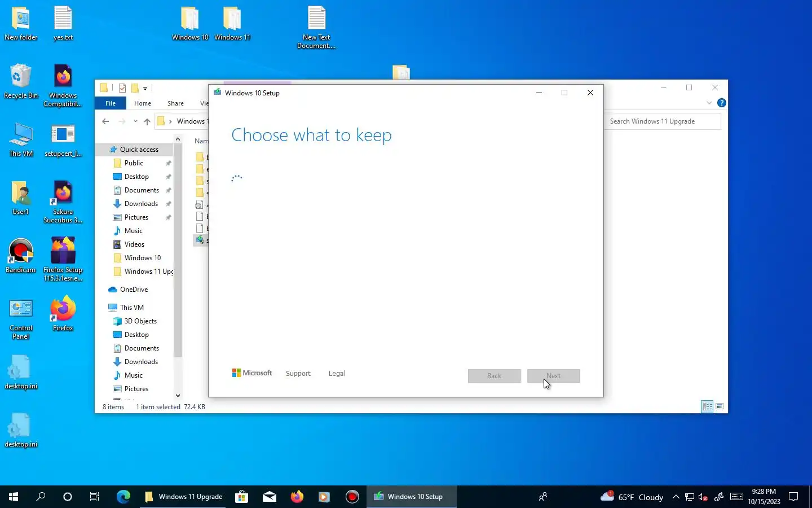This screenshot has height=508, width=812.
Task: Switch to details view in File Explorer
Action: tap(707, 406)
